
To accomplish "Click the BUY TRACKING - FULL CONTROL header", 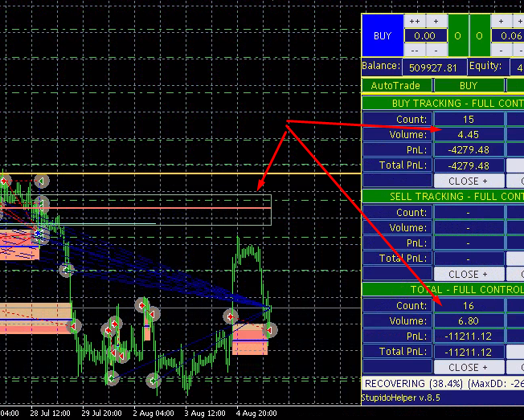I will click(x=443, y=103).
